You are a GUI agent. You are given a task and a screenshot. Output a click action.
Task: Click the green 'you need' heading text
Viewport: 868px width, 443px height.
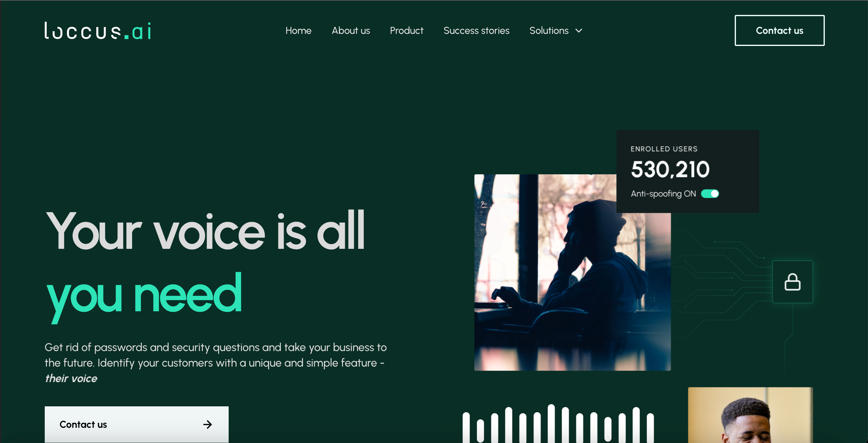tap(144, 296)
